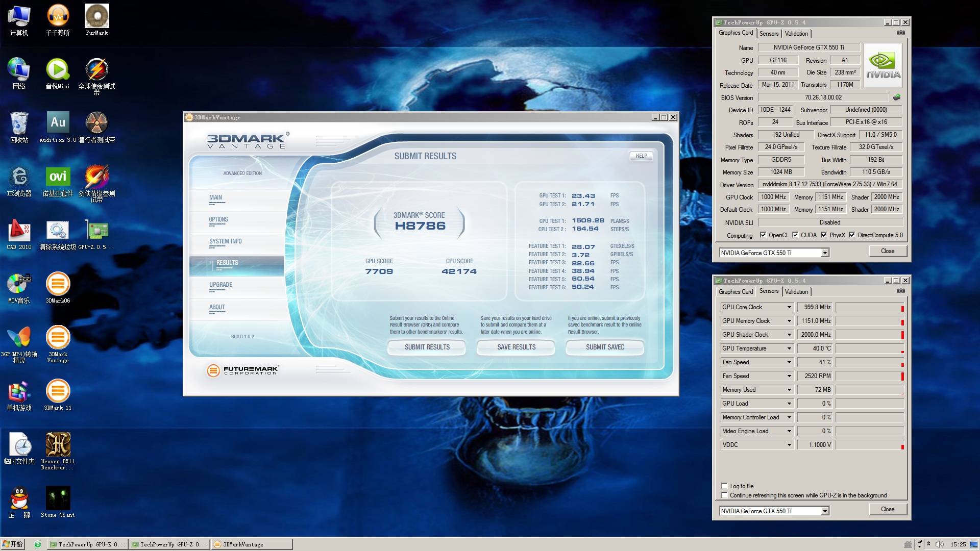Open the Heaven DX11 Benchmark icon

point(58,445)
